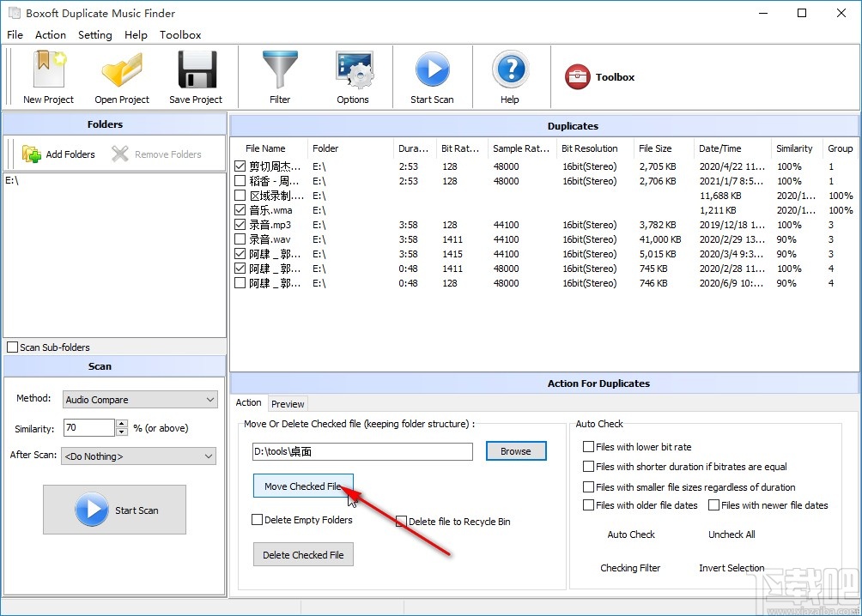862x616 pixels.
Task: Click the Auto Check button
Action: (x=631, y=534)
